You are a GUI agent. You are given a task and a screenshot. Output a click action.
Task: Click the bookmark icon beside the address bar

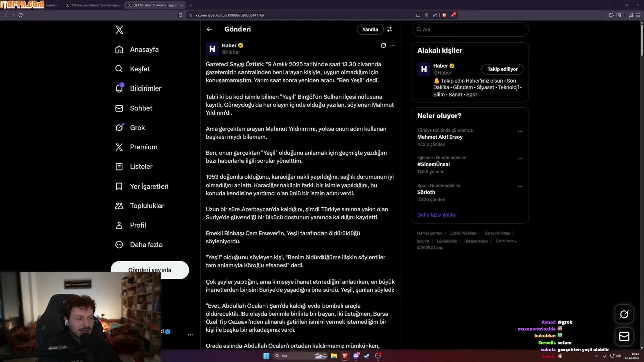pyautogui.click(x=181, y=15)
